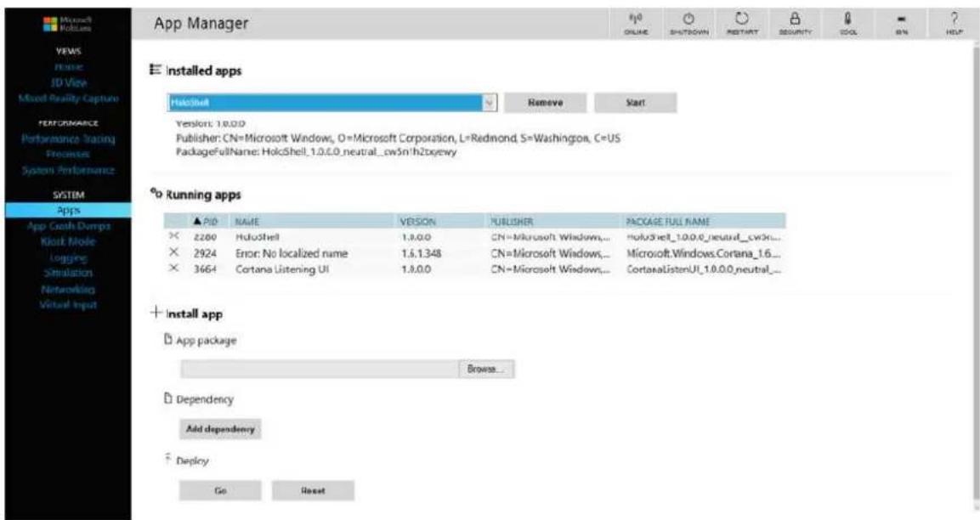
Task: Click the Add dependency button
Action: [220, 429]
